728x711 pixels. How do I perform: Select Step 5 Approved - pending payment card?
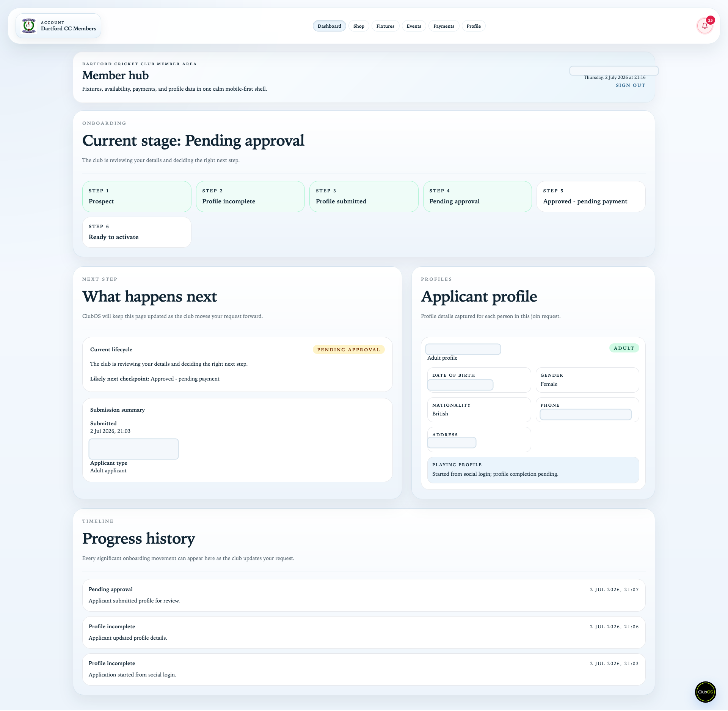tap(591, 197)
